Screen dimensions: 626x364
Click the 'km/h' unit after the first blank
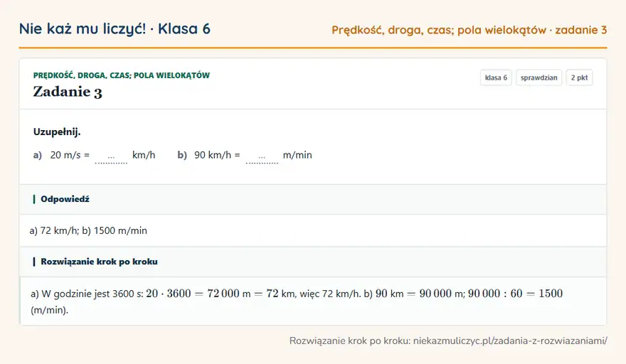coord(144,155)
